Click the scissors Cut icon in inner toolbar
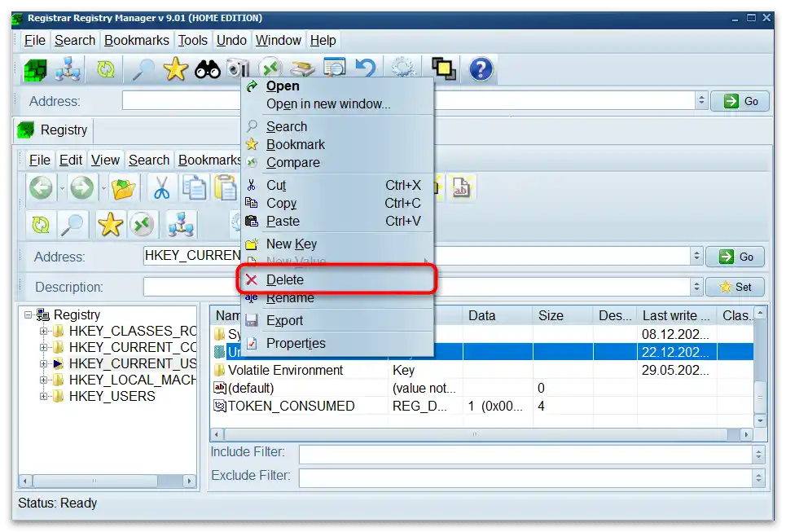Screen dimensions: 786x532 tap(161, 188)
